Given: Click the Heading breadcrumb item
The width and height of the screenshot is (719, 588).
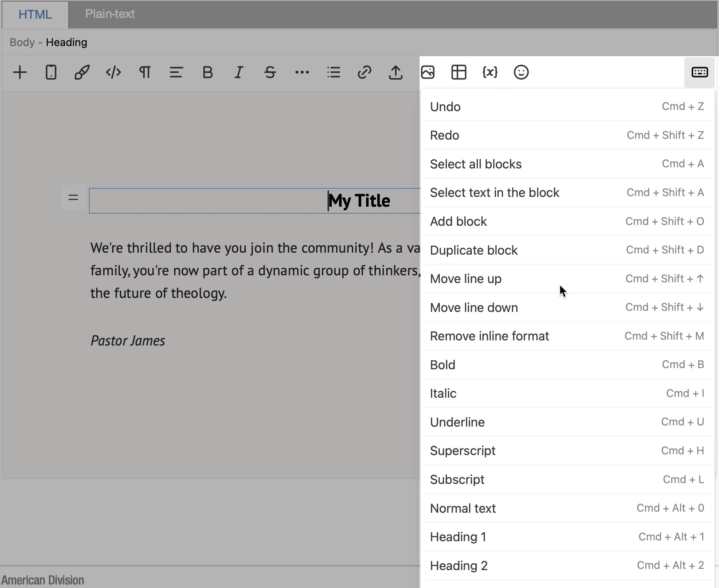Looking at the screenshot, I should pyautogui.click(x=67, y=42).
